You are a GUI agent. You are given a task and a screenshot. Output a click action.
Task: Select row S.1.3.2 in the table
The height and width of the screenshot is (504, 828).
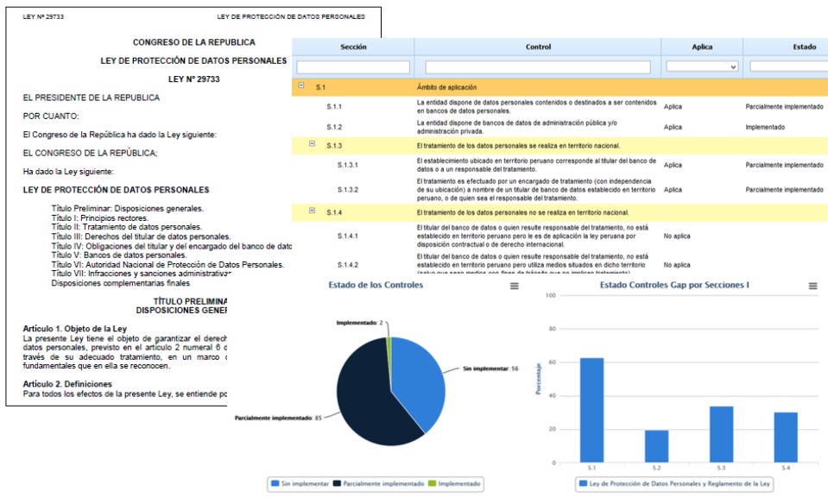pyautogui.click(x=559, y=190)
